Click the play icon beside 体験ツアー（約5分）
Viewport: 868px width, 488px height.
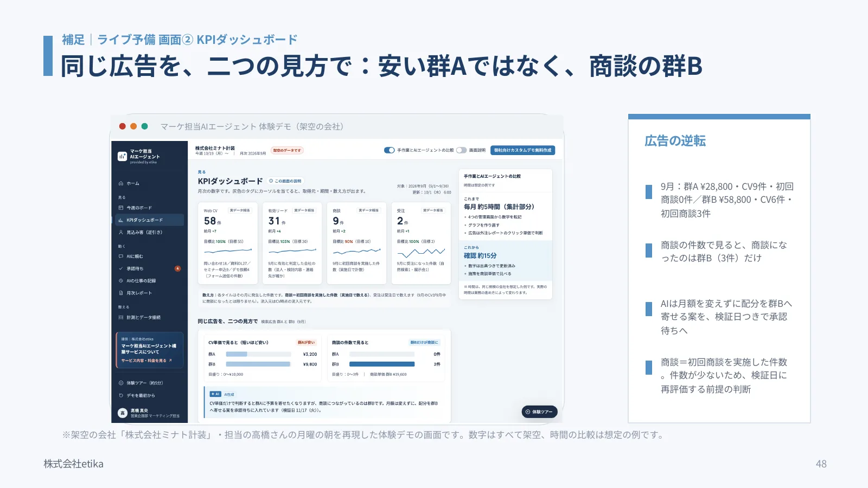tap(121, 383)
